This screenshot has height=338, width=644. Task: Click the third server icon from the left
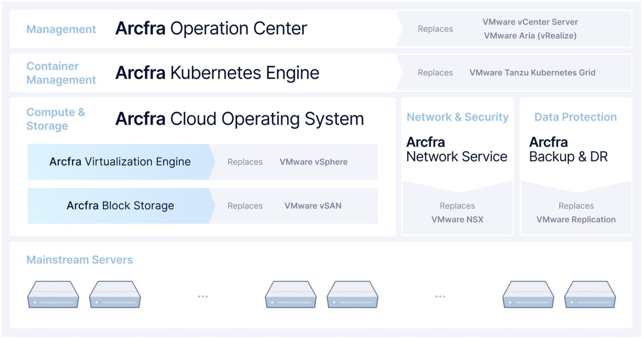[x=291, y=295]
